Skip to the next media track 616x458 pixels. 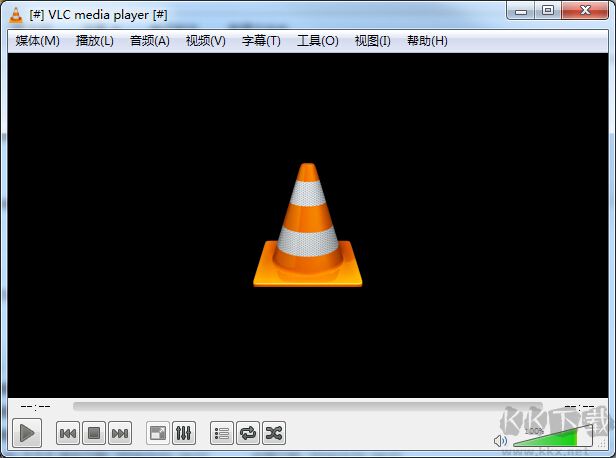tap(120, 433)
